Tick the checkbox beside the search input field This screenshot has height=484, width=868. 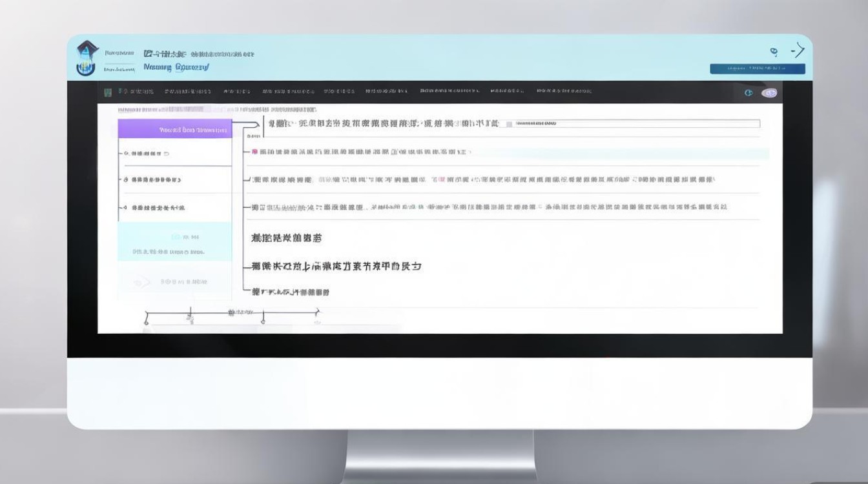[x=509, y=123]
